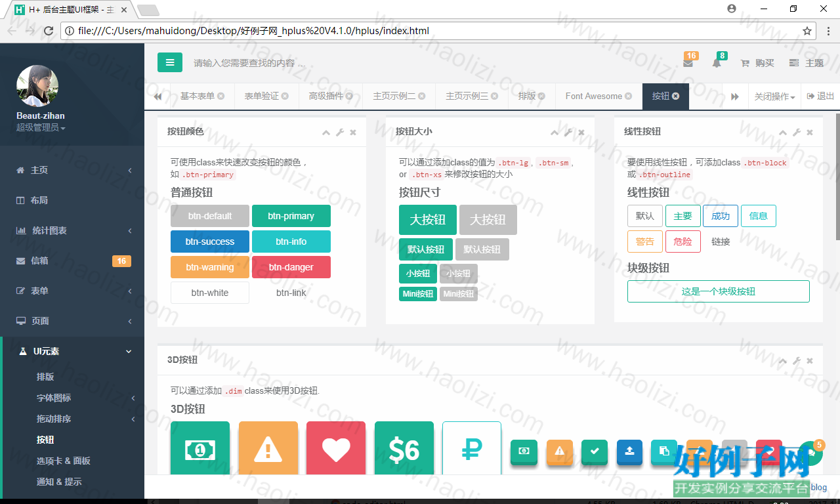
Task: Open 通知 & 提示 in sidebar
Action: pos(59,482)
